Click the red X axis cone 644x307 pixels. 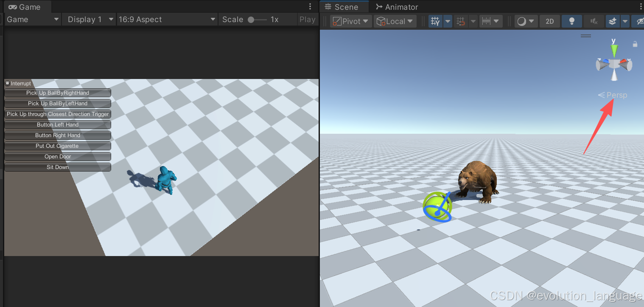pos(626,65)
